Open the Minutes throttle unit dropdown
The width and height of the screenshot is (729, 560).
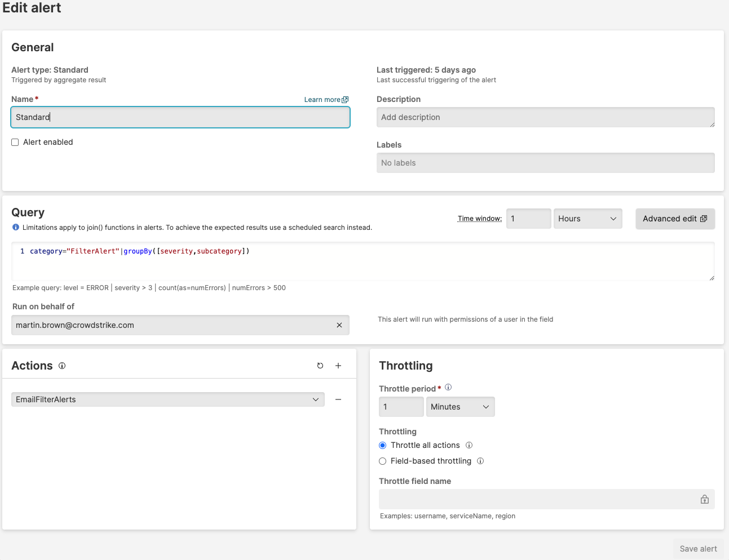click(460, 407)
